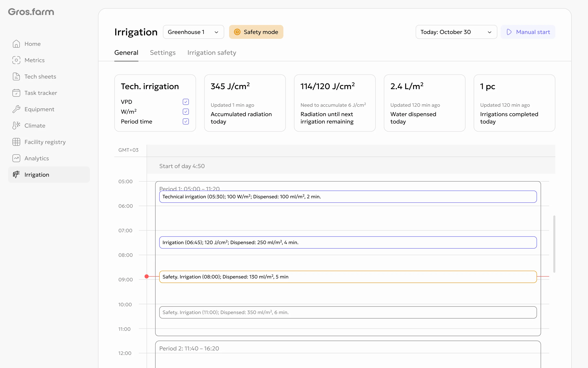The width and height of the screenshot is (588, 368).
Task: Click the Facility registry grid icon
Action: coord(16,142)
